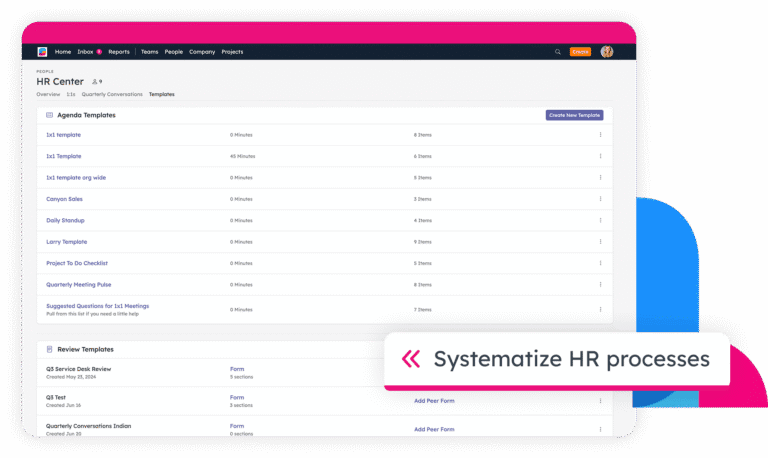Open the search magnifier icon

pyautogui.click(x=557, y=51)
